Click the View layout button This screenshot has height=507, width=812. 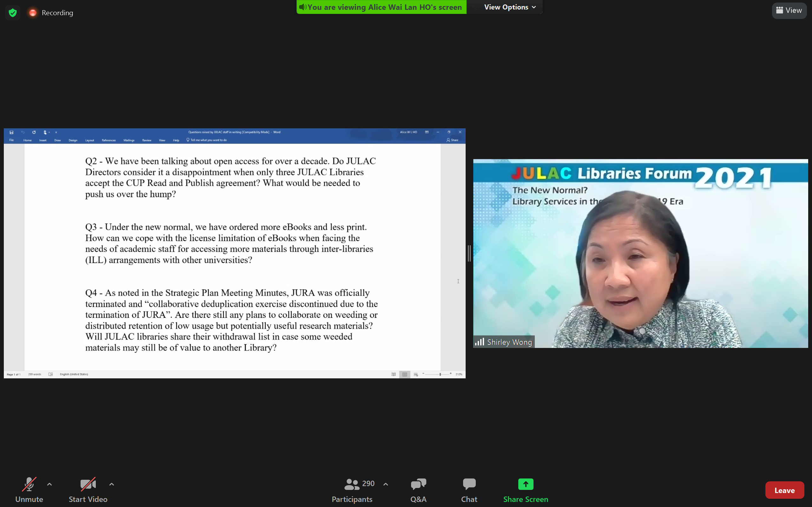pyautogui.click(x=789, y=10)
